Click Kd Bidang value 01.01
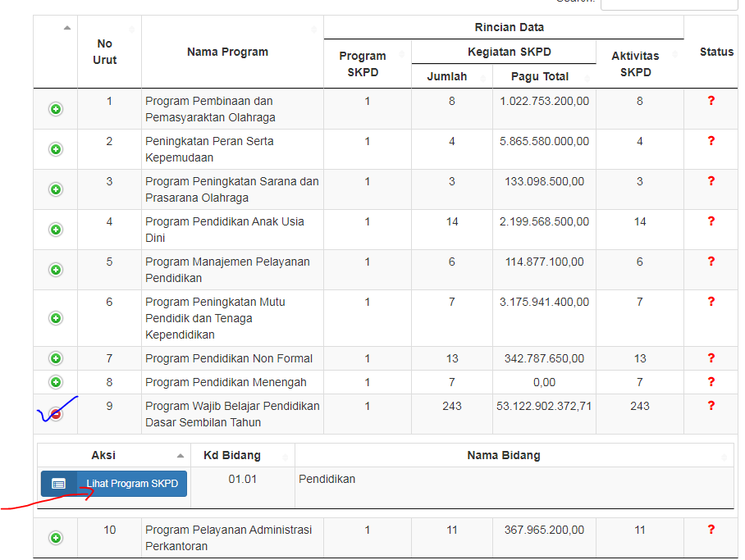 (x=242, y=480)
